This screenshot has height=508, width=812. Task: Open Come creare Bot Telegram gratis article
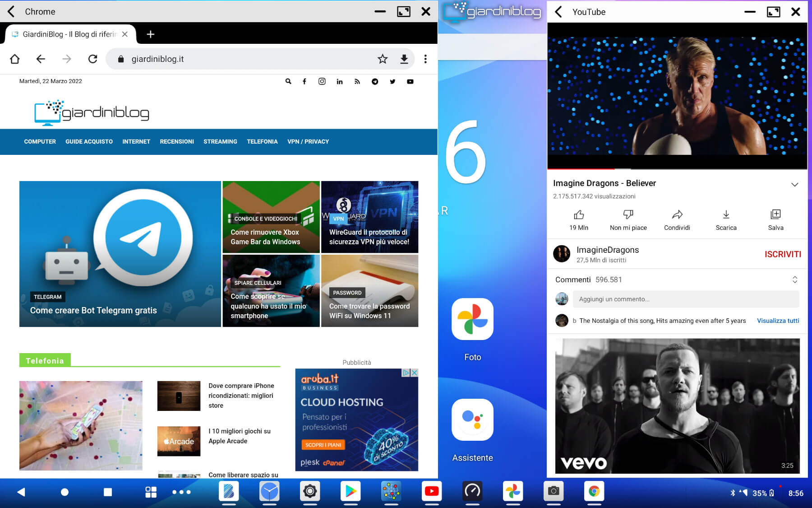[120, 254]
